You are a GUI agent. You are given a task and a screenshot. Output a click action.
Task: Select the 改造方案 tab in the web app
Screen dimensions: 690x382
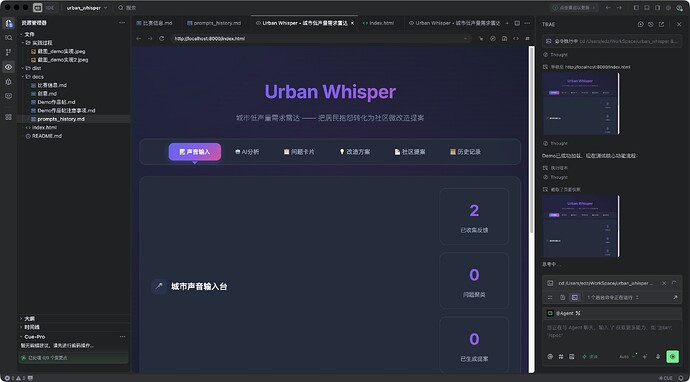pos(355,152)
